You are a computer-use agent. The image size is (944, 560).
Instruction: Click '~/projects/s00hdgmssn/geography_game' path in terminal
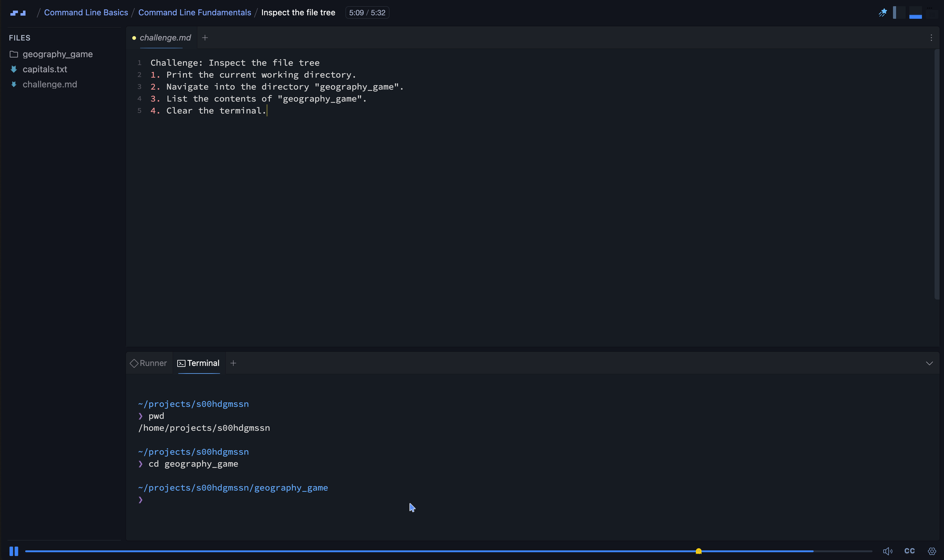(233, 488)
